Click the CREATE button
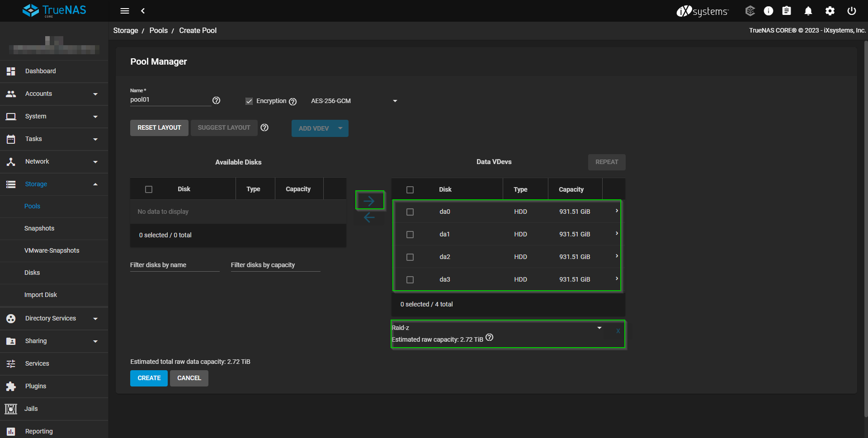The width and height of the screenshot is (868, 438). (149, 378)
